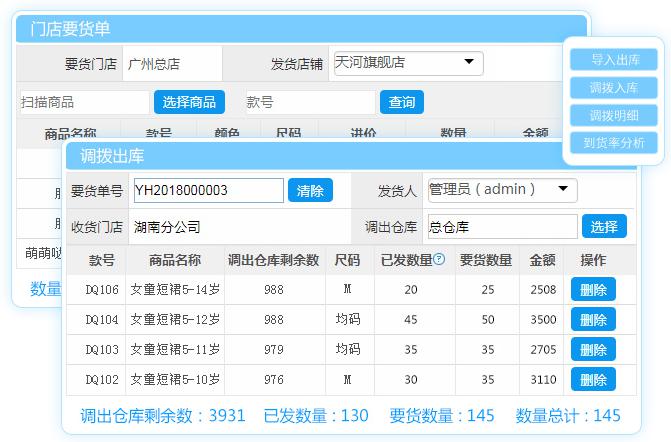Open the 调拨明细 menu item

click(614, 116)
